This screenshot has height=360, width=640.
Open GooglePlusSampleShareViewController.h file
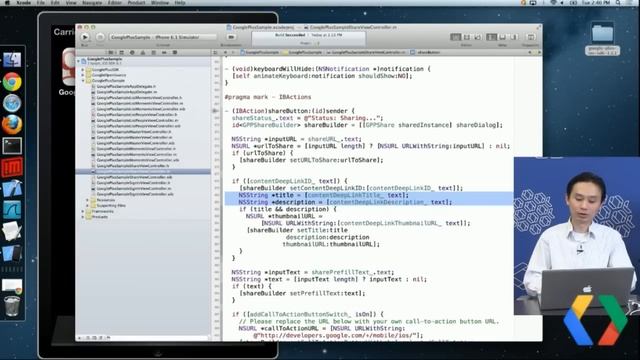133,166
